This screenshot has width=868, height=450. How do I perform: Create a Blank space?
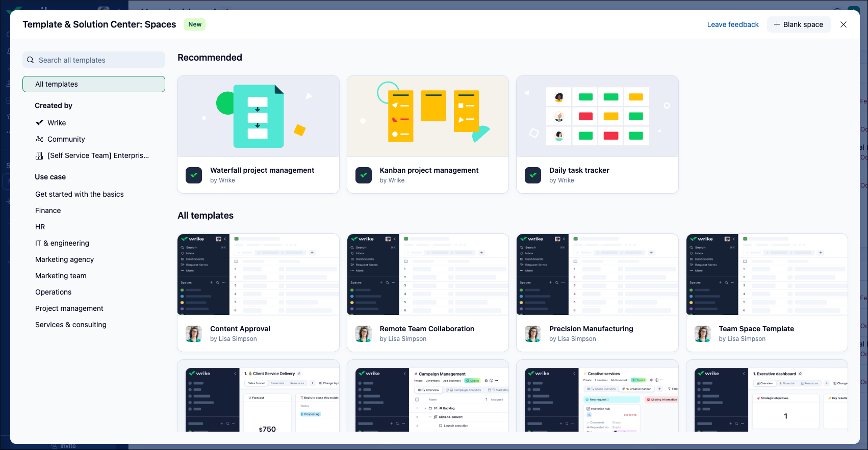[x=799, y=24]
